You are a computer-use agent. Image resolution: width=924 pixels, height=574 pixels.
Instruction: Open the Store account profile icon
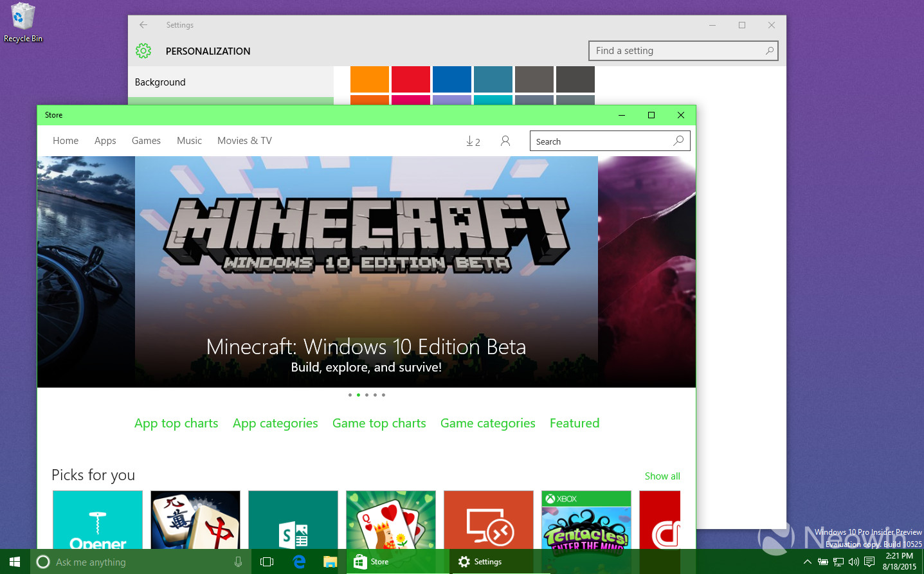point(505,141)
